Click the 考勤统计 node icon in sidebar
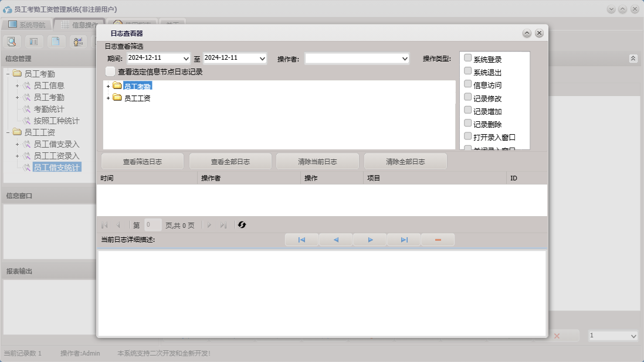This screenshot has height=362, width=644. click(27, 109)
